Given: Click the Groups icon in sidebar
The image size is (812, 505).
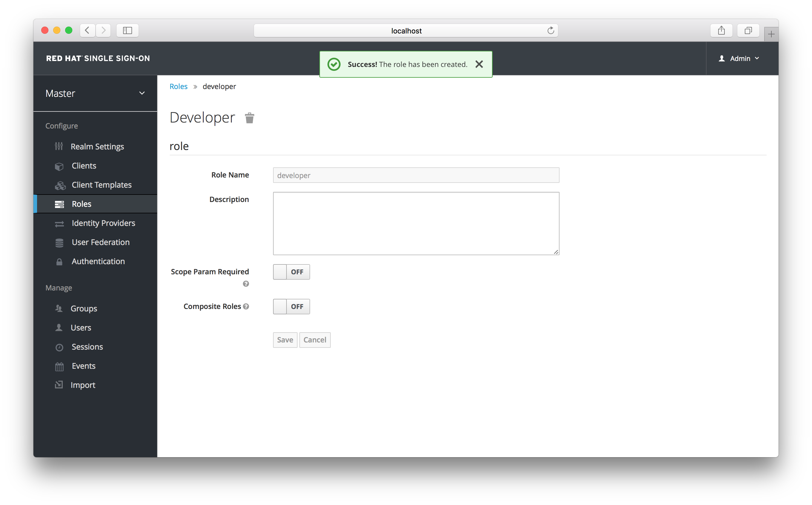Looking at the screenshot, I should click(x=60, y=308).
